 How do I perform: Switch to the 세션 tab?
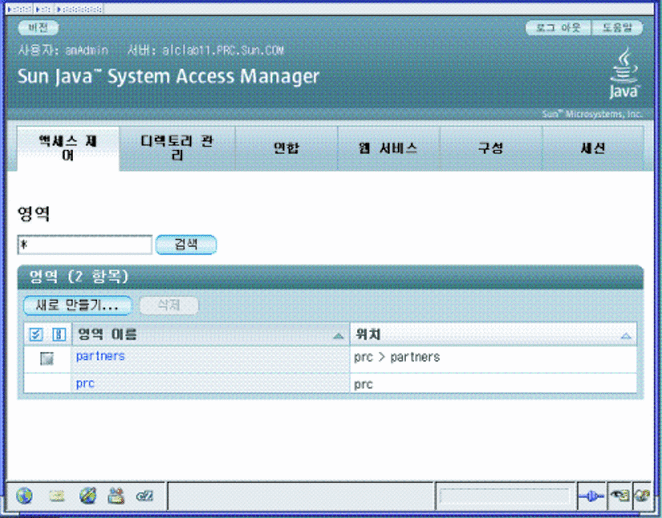593,148
